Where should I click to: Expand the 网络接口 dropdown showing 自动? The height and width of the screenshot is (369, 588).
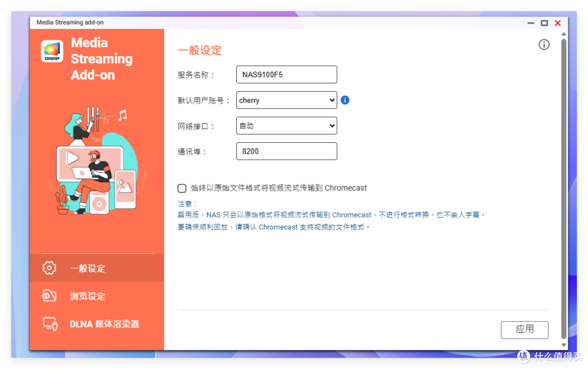(286, 126)
